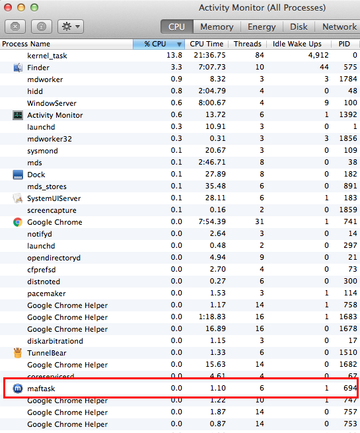
Task: Select the mdworker process row
Action: pos(180,79)
